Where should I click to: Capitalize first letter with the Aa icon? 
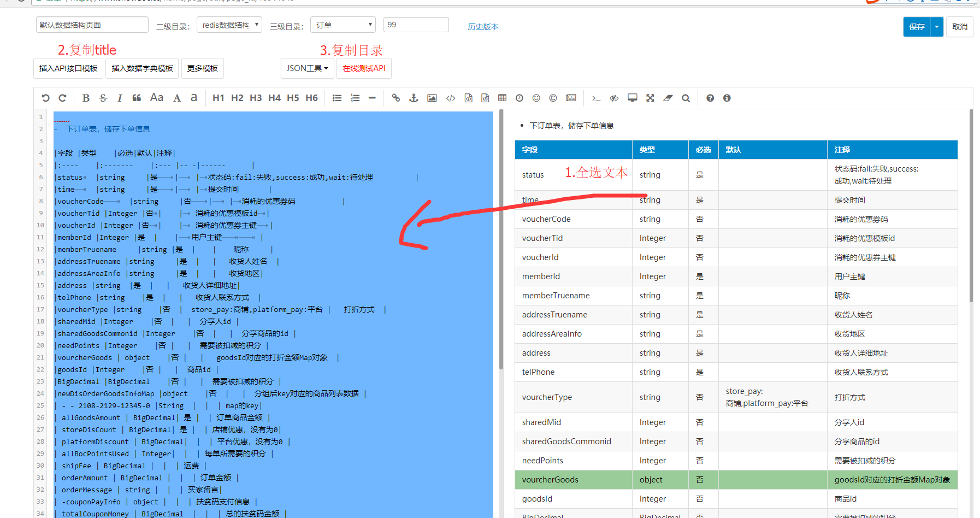point(157,98)
